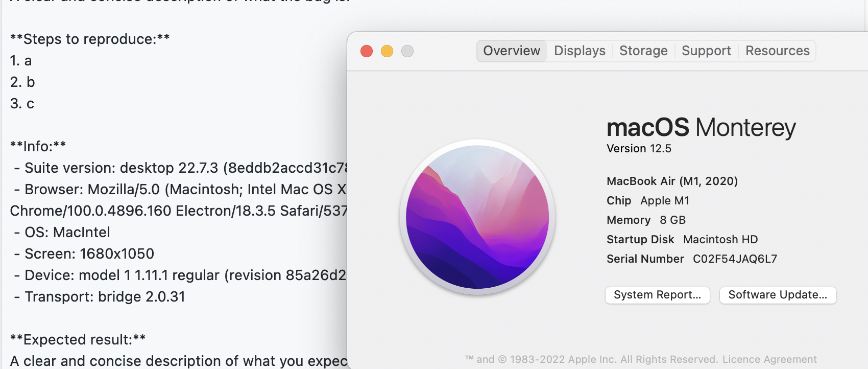Click the '3. c' step line
The width and height of the screenshot is (868, 369).
(x=22, y=104)
